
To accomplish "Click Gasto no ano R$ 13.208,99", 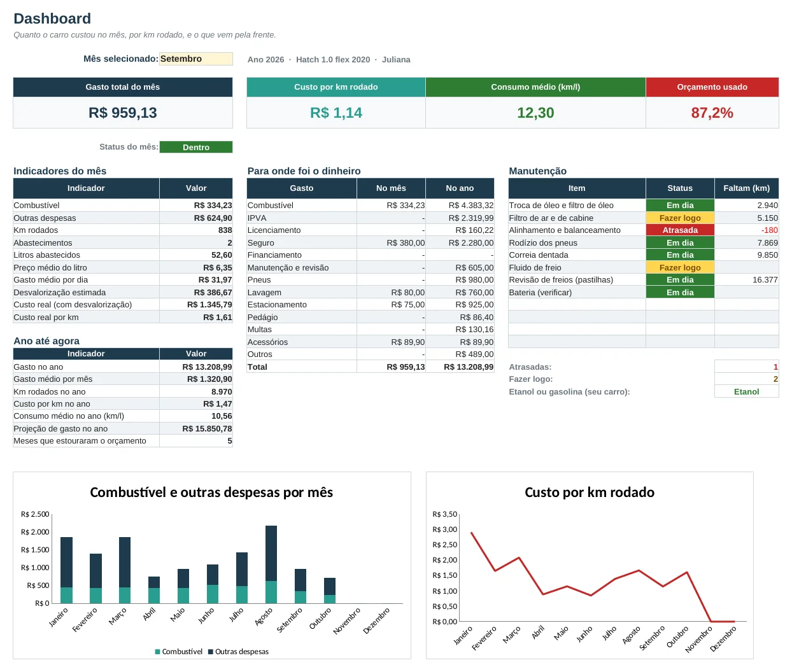I will (x=196, y=367).
